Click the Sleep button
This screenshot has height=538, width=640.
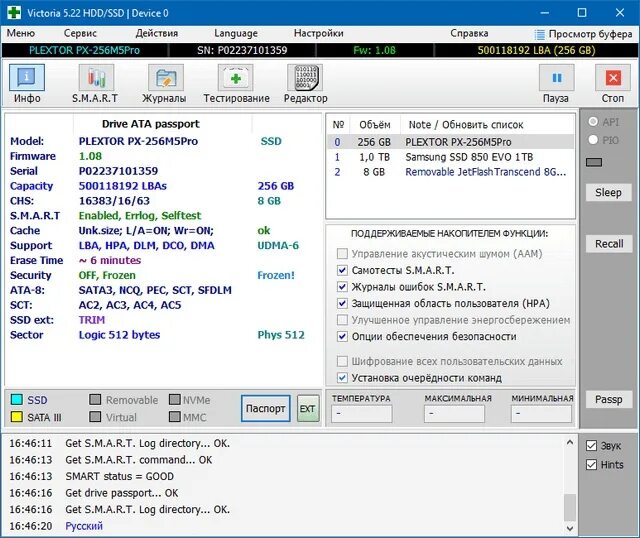coord(608,192)
